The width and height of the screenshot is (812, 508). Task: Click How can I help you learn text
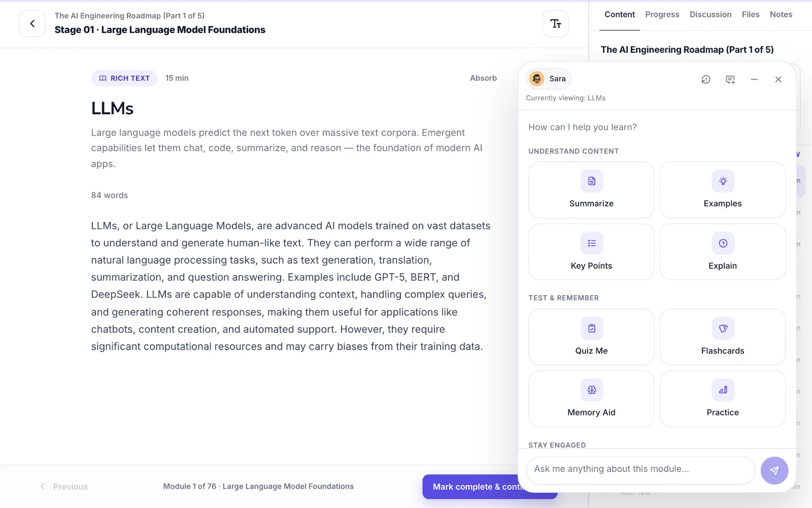[583, 127]
